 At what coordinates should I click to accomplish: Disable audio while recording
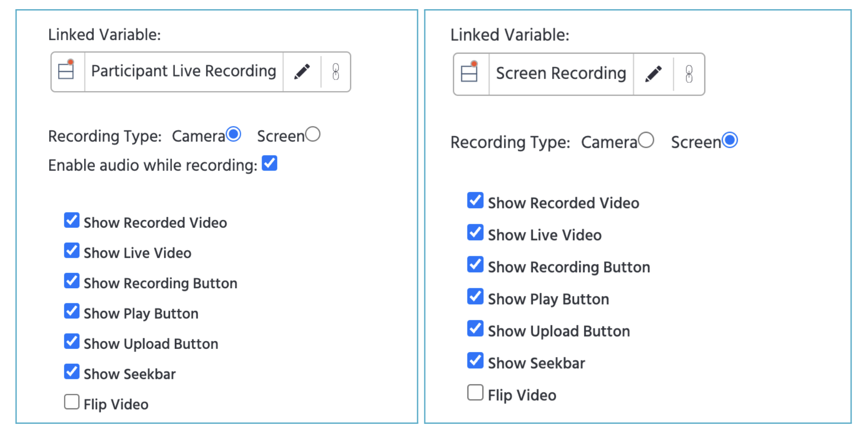click(270, 164)
